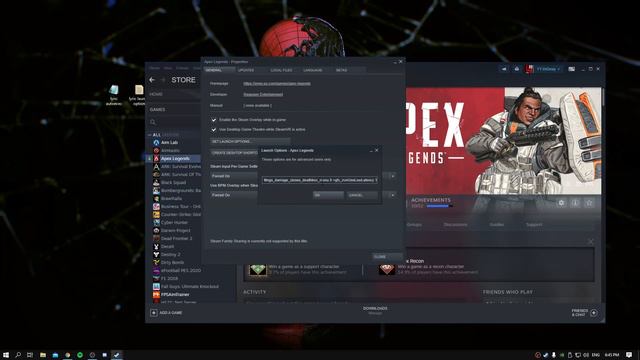This screenshot has width=640, height=360.
Task: Click Close button in Properties window
Action: [x=387, y=257]
